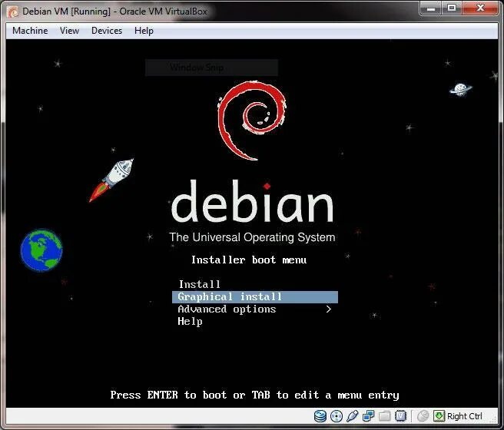Minimize the Debian VM window
Viewport: 504px width, 430px height.
pos(431,8)
